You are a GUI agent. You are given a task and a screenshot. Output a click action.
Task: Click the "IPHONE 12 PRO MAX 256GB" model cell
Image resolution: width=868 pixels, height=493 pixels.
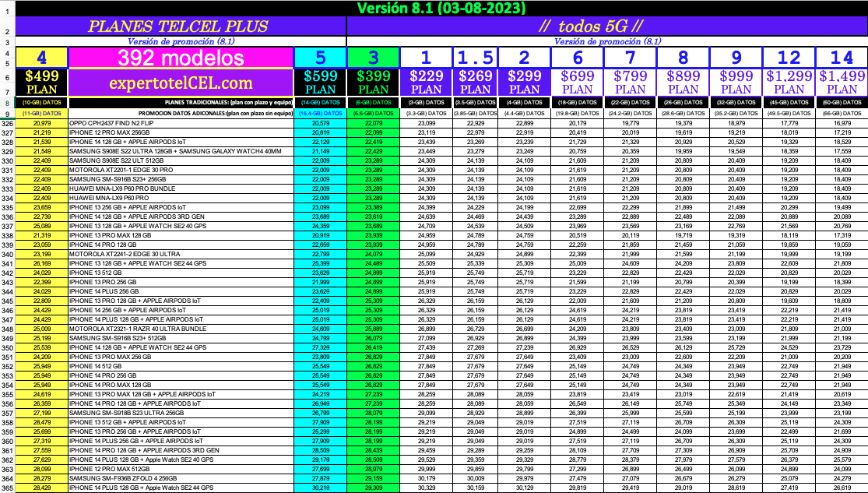point(181,132)
